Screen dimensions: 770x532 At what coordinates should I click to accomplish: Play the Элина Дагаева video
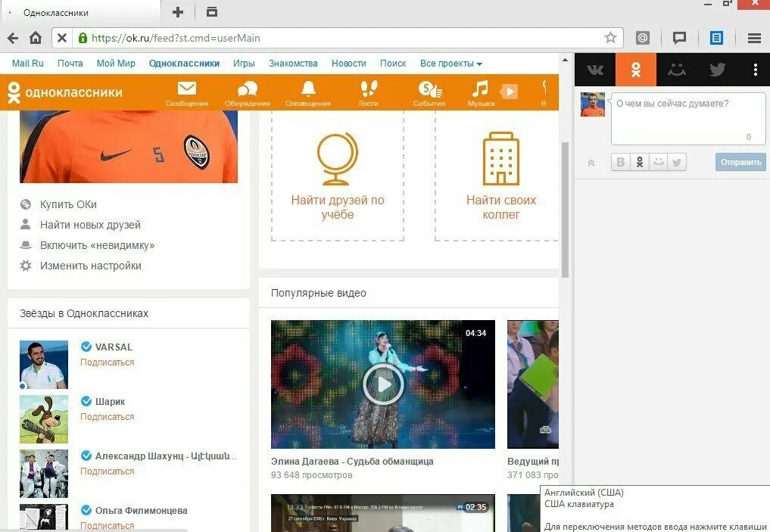(x=383, y=384)
